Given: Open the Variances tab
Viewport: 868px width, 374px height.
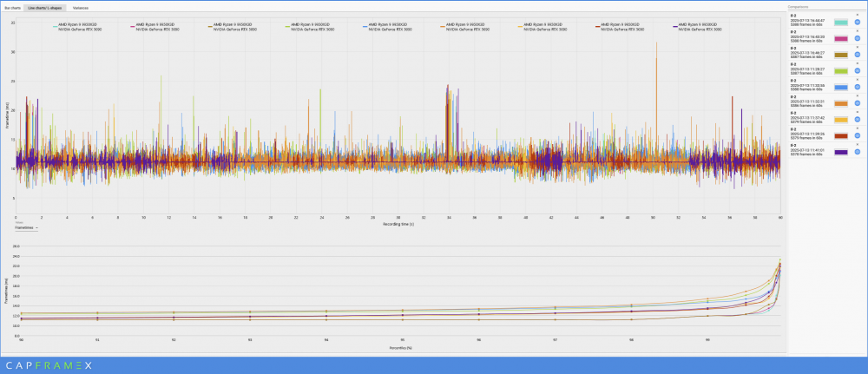Looking at the screenshot, I should [x=81, y=7].
